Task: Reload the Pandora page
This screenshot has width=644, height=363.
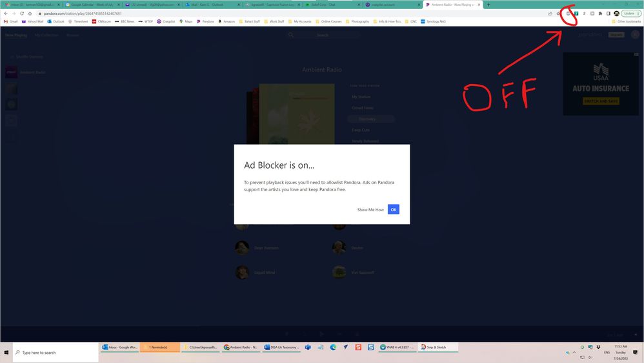Action: pos(22,14)
